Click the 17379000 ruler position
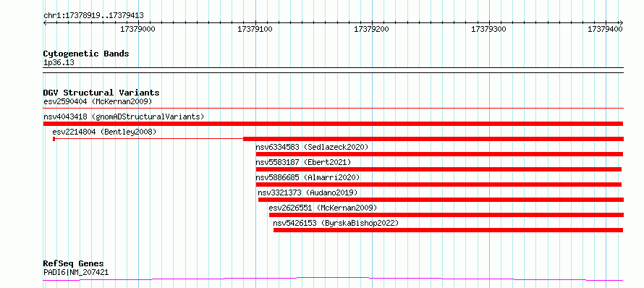 137,29
